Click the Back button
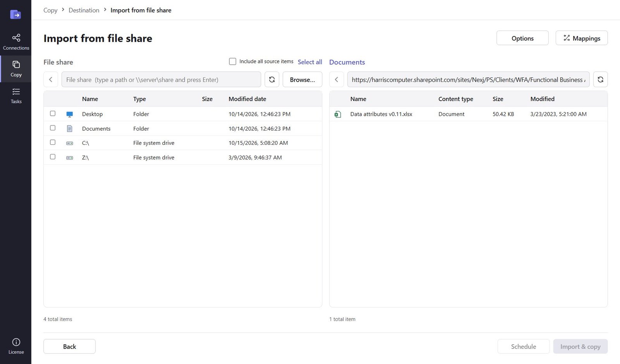The image size is (620, 364). (x=69, y=347)
